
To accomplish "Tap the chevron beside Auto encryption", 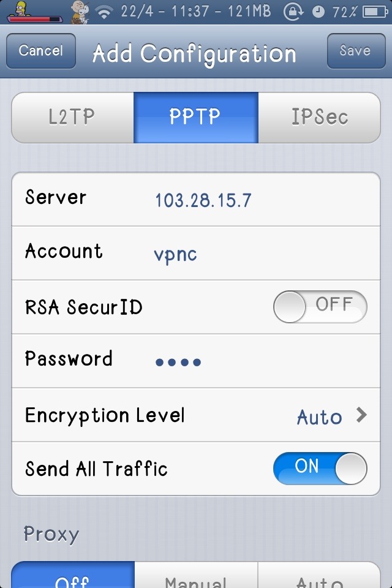I will (361, 415).
